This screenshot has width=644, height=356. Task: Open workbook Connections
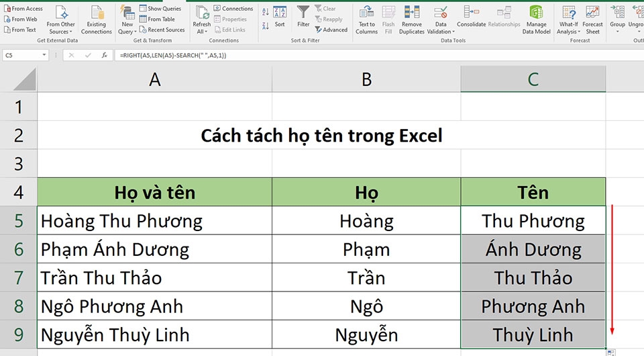[x=233, y=8]
